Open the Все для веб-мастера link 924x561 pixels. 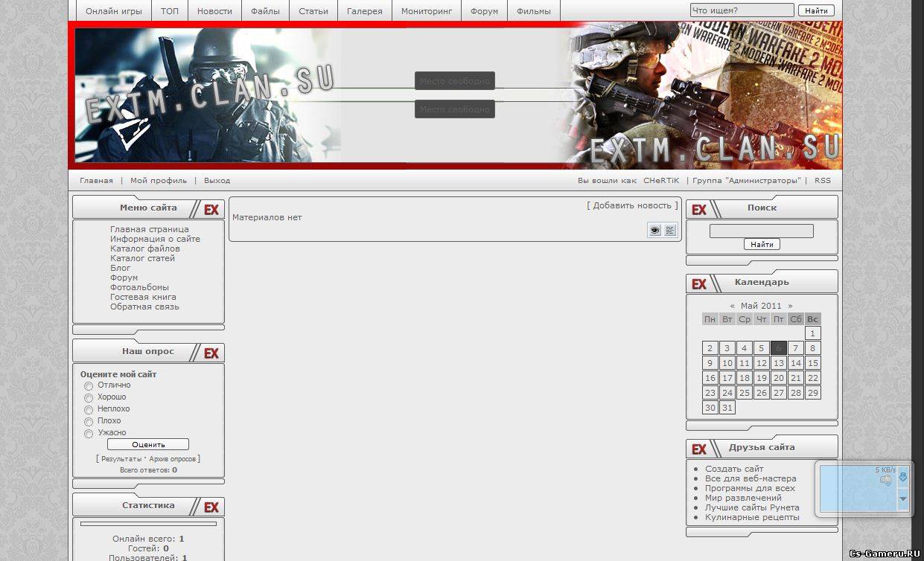point(751,478)
